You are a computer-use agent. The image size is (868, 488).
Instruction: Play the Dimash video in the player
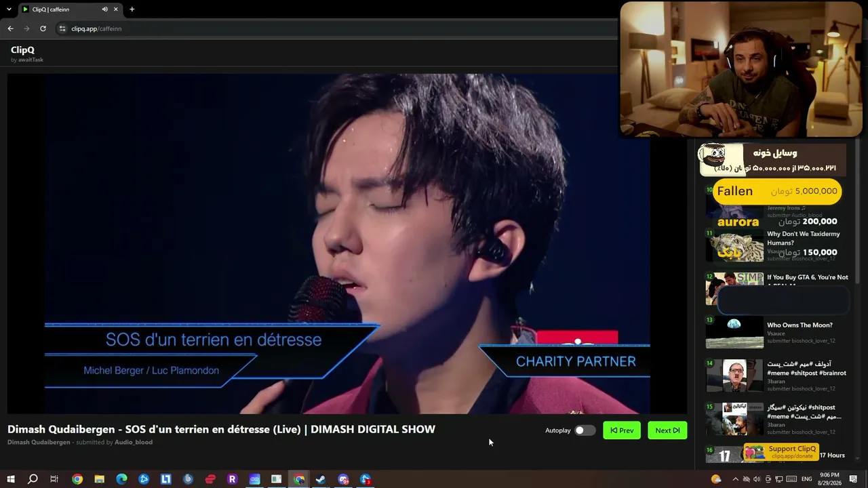click(347, 244)
